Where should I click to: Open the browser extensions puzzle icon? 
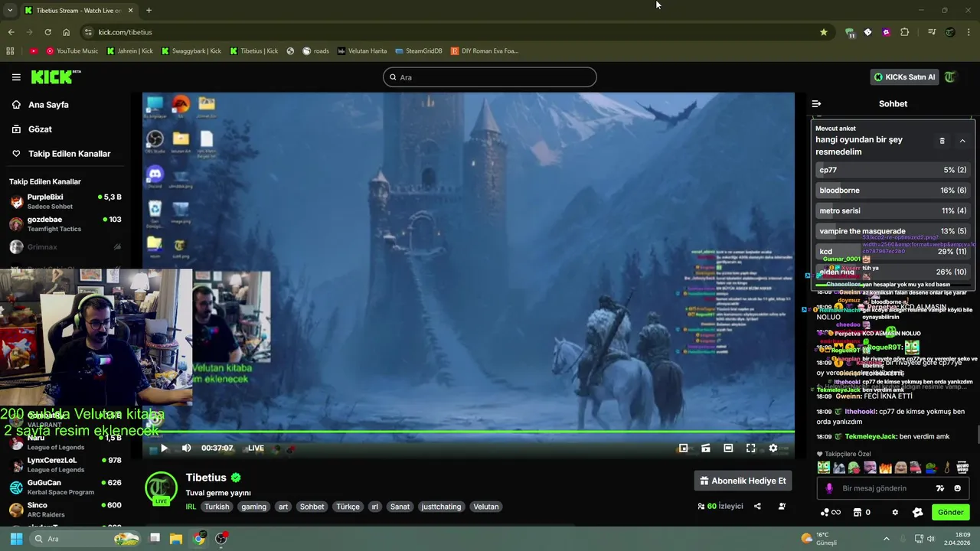(905, 32)
